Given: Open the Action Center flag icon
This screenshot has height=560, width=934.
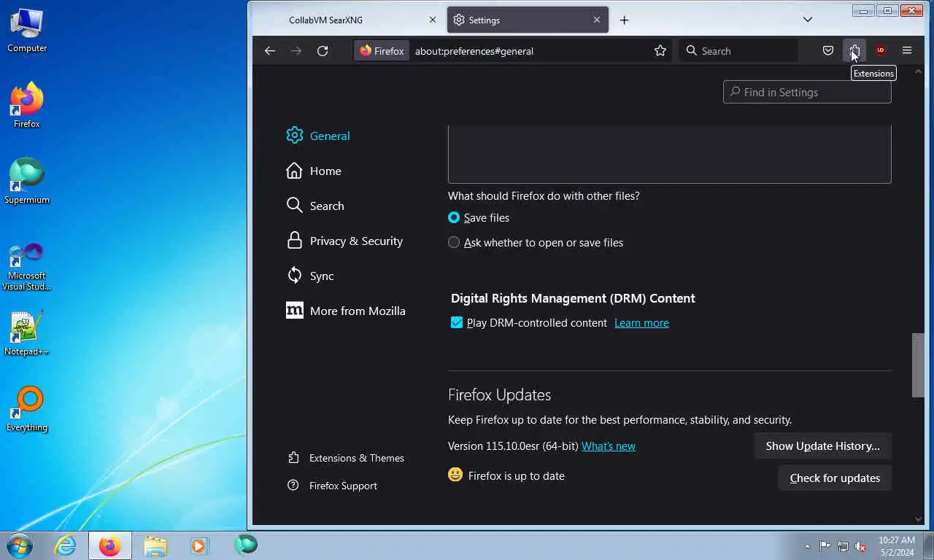Looking at the screenshot, I should click(825, 545).
